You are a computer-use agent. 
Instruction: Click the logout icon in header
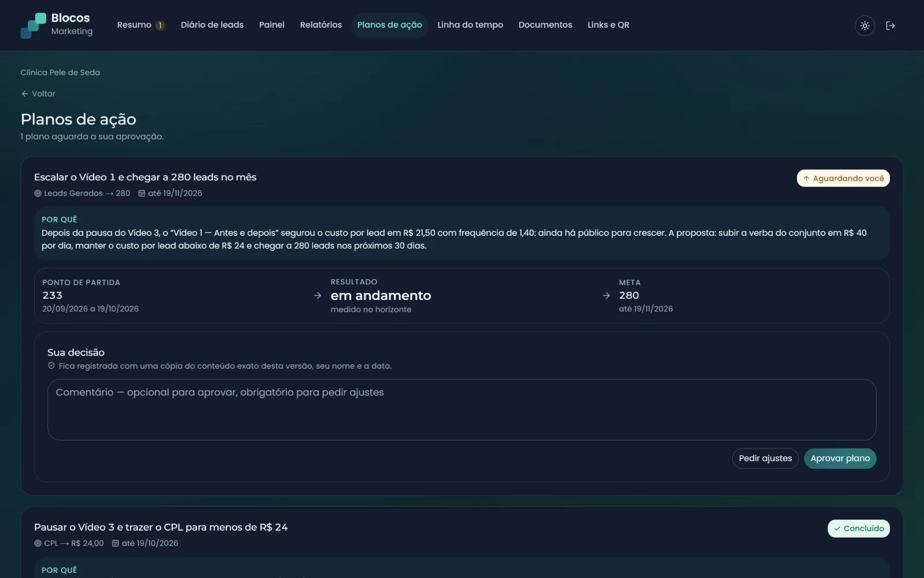point(891,25)
